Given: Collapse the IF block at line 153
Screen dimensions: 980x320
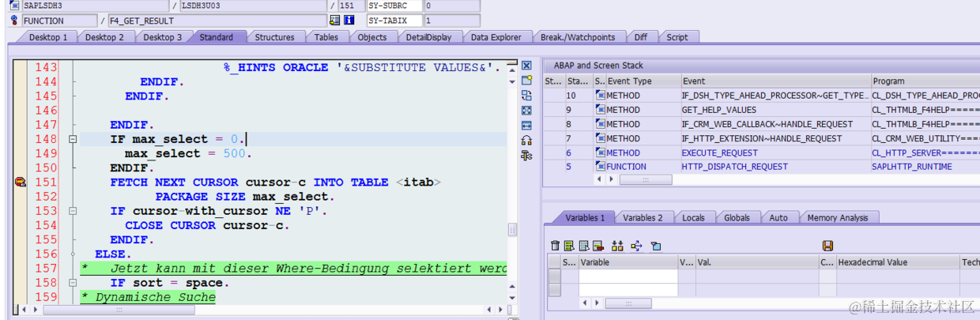Looking at the screenshot, I should click(73, 211).
